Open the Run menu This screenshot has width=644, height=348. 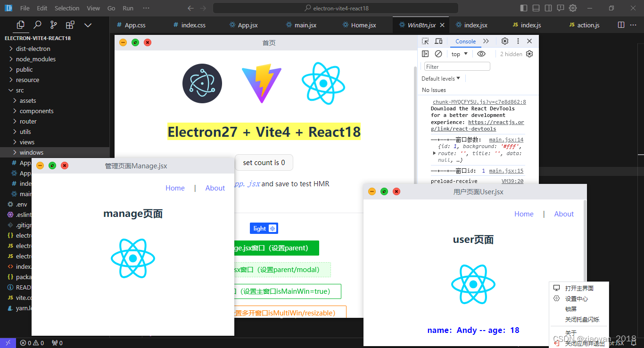(x=128, y=8)
